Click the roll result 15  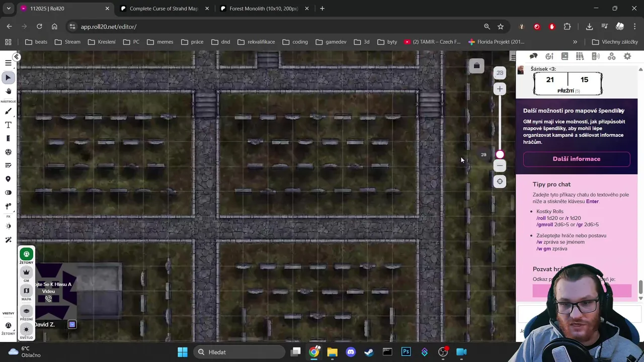point(584,79)
